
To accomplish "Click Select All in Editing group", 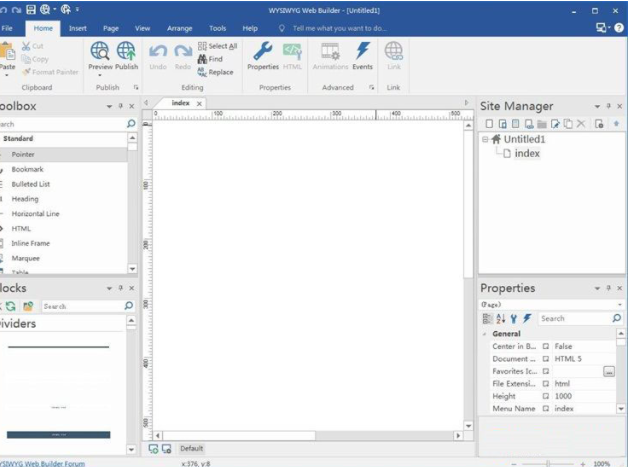I will coord(217,46).
